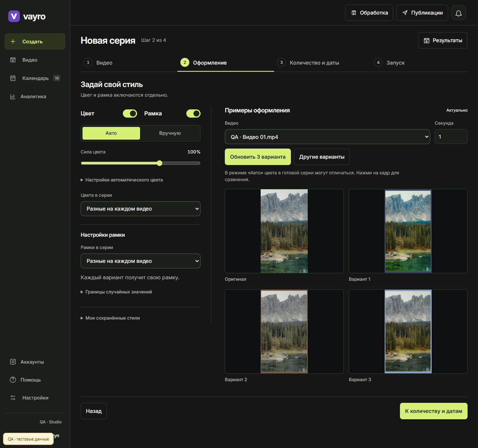Jump to the Запуск step tab
The height and width of the screenshot is (448, 478).
coord(419,63)
